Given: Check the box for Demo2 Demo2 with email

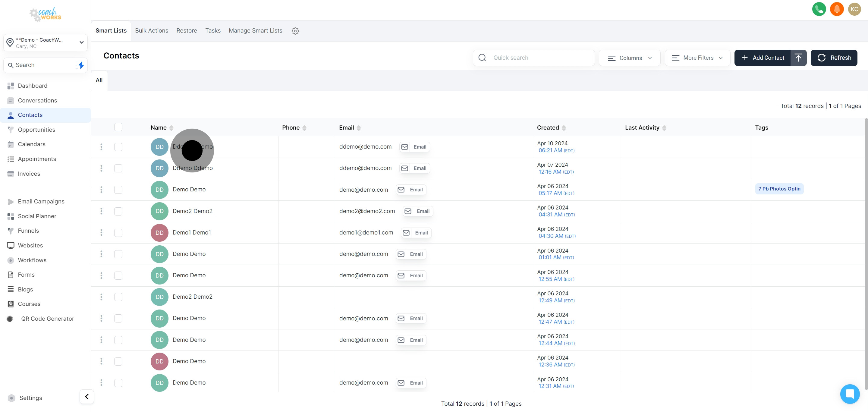Looking at the screenshot, I should click(x=118, y=211).
